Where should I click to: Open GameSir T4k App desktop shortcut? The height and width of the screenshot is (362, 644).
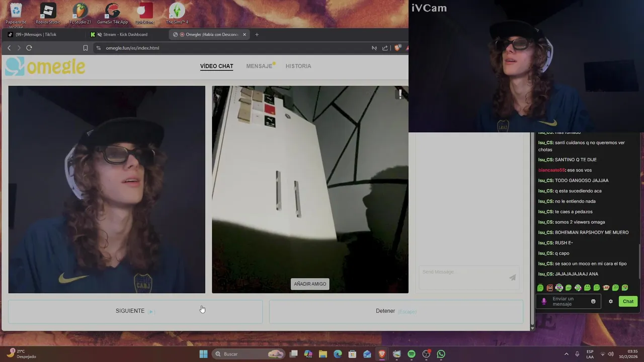pos(112,14)
